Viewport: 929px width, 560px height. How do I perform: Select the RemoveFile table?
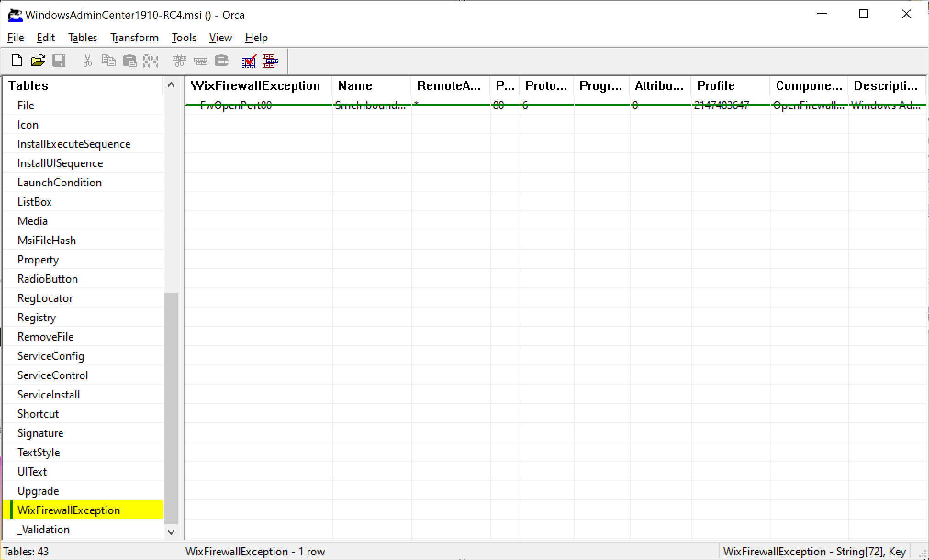pos(84,336)
